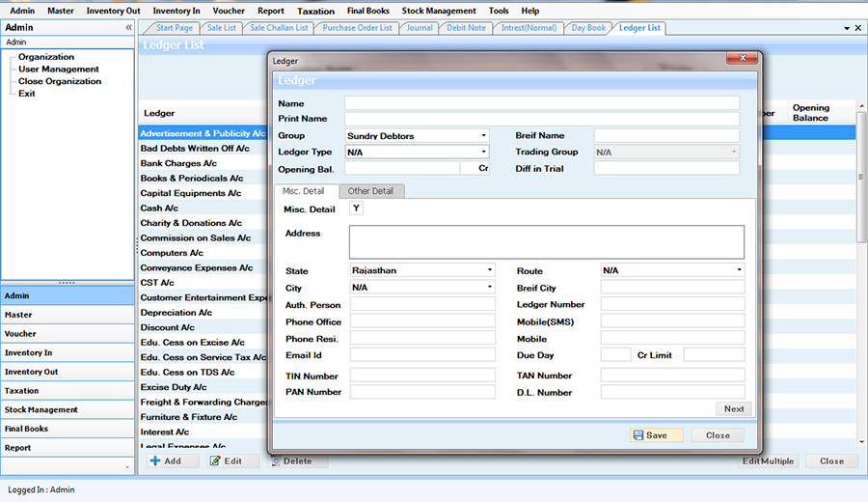868x502 pixels.
Task: Select User Management in the Admin tree
Action: 58,70
